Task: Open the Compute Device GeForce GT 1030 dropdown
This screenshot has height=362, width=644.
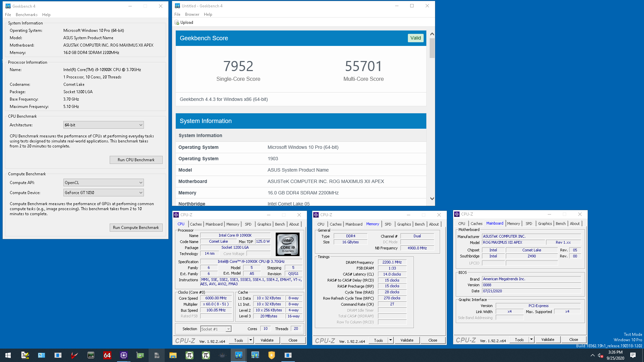Action: (104, 193)
